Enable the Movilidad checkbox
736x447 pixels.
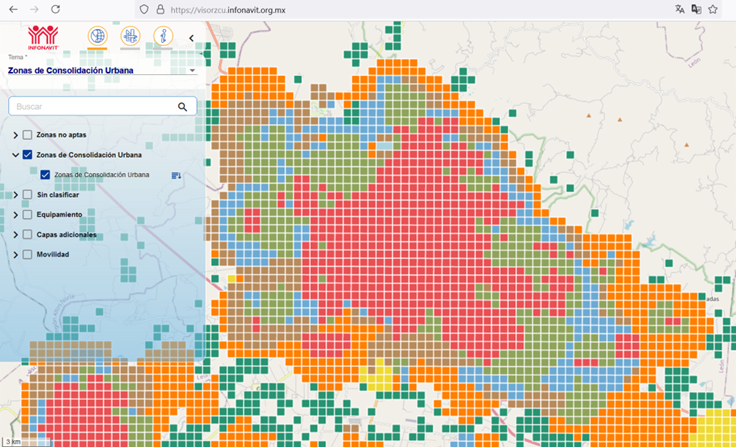point(27,254)
